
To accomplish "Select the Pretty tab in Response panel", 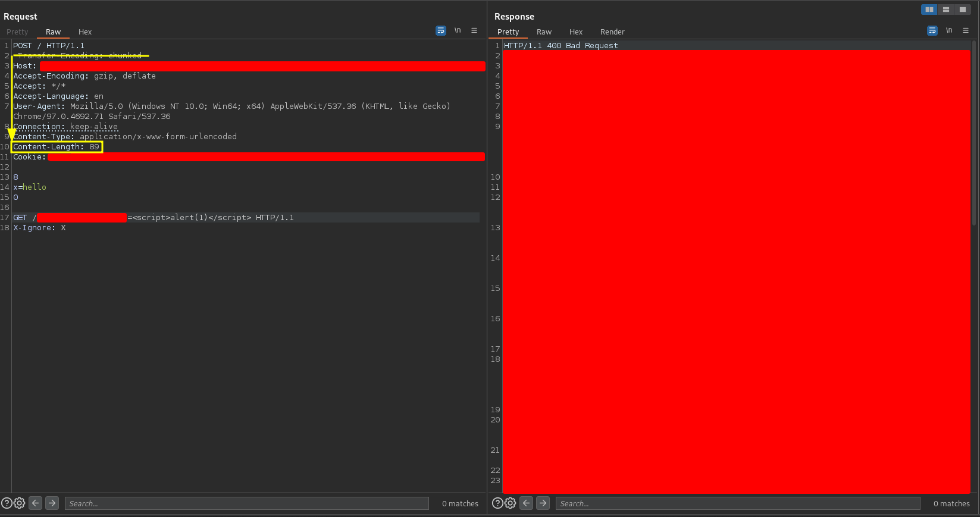I will click(508, 32).
